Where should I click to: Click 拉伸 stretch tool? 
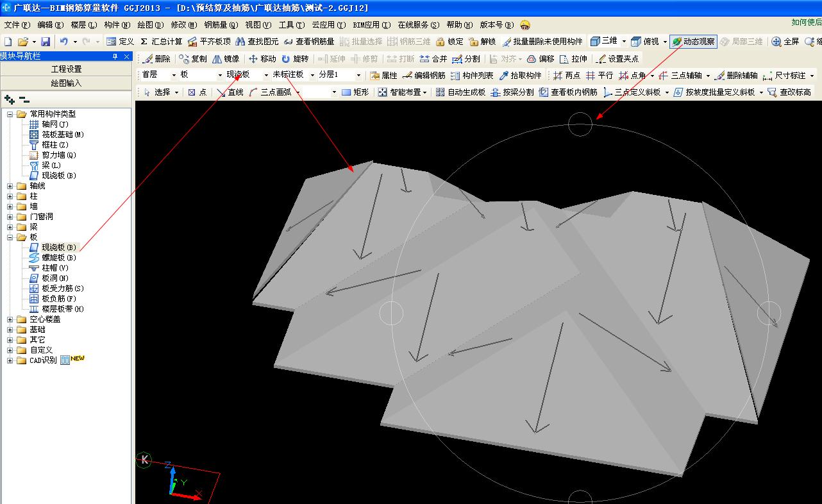(573, 58)
